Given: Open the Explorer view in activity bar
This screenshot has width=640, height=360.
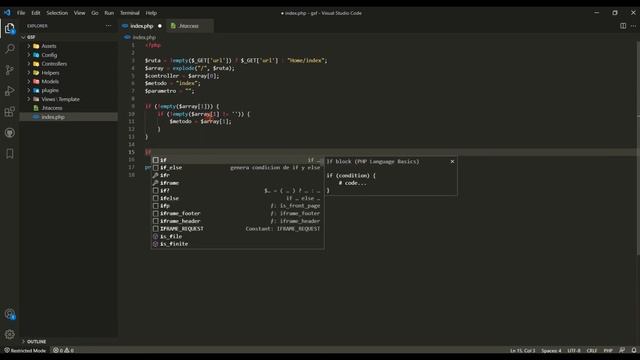Looking at the screenshot, I should [10, 29].
